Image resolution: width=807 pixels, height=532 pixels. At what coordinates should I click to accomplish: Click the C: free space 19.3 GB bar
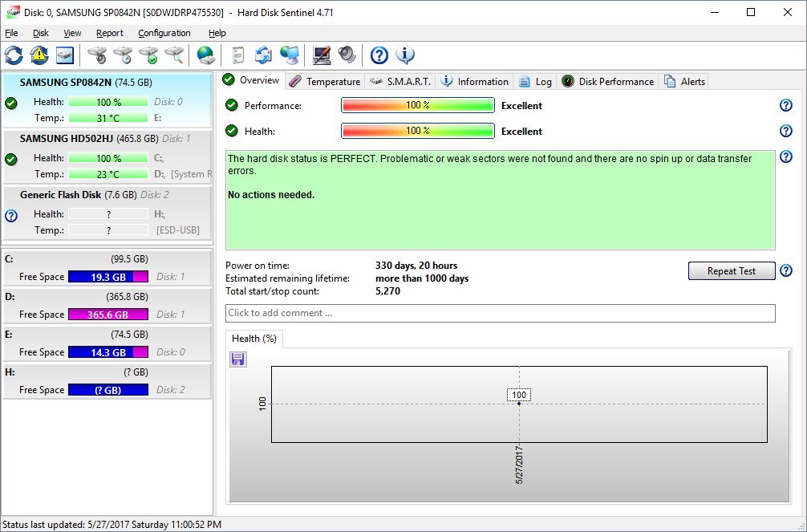point(108,277)
